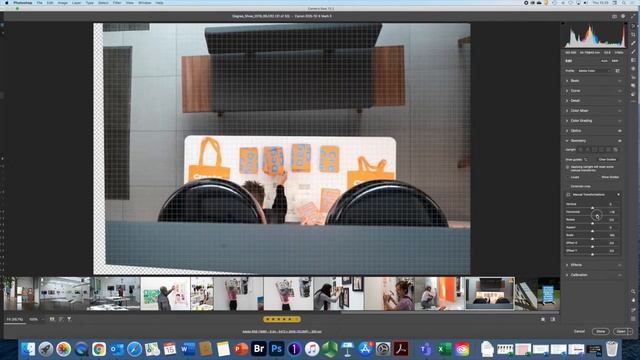Open Photoshop icon in the Dock
Viewport: 640px width, 360px height.
tap(277, 349)
